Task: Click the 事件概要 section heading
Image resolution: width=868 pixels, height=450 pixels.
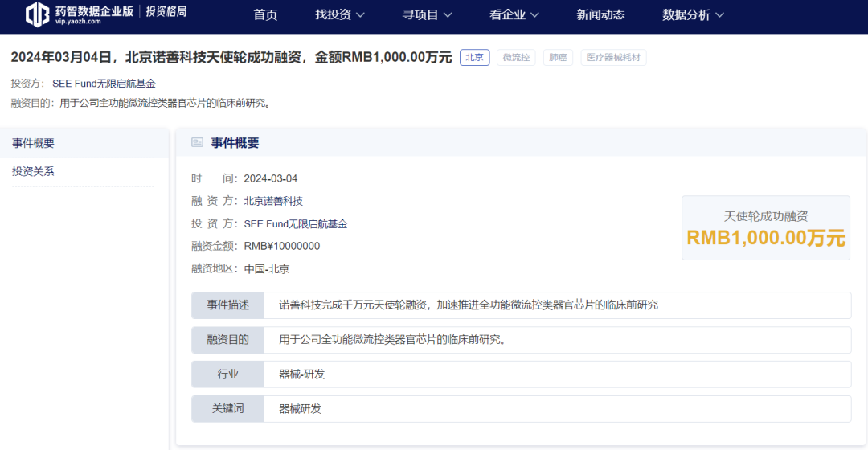Action: (x=235, y=143)
